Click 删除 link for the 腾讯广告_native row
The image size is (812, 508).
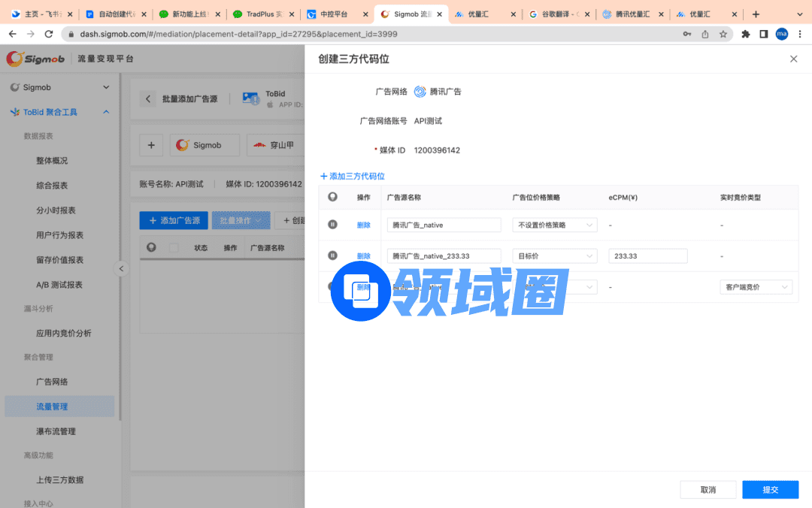point(364,225)
